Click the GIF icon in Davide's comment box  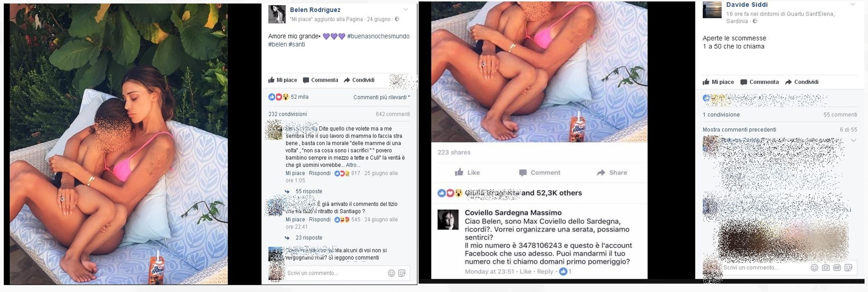[x=837, y=268]
